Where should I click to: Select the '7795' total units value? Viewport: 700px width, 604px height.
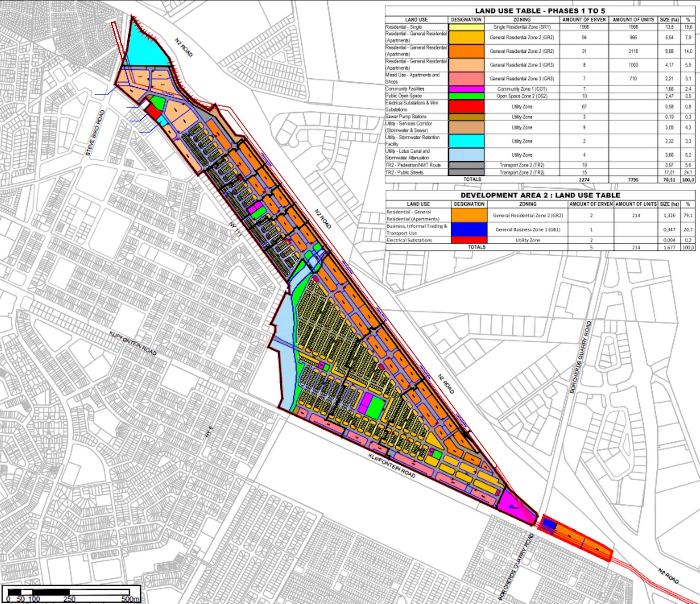pyautogui.click(x=633, y=180)
